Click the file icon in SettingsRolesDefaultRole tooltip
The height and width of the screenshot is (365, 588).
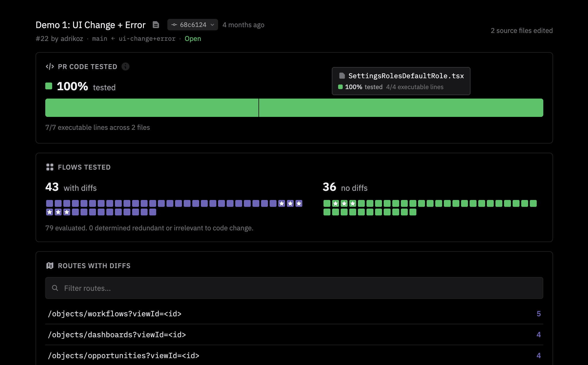tap(342, 76)
